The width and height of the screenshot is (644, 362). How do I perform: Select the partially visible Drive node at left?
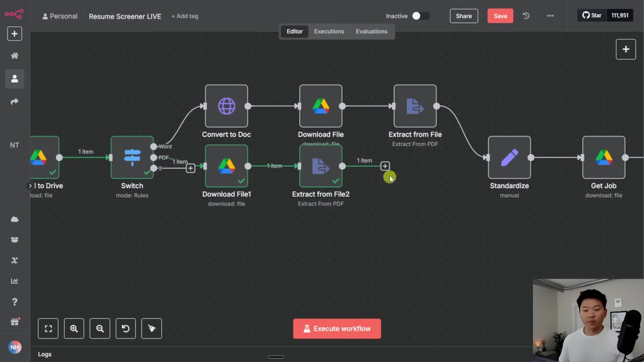pyautogui.click(x=45, y=158)
